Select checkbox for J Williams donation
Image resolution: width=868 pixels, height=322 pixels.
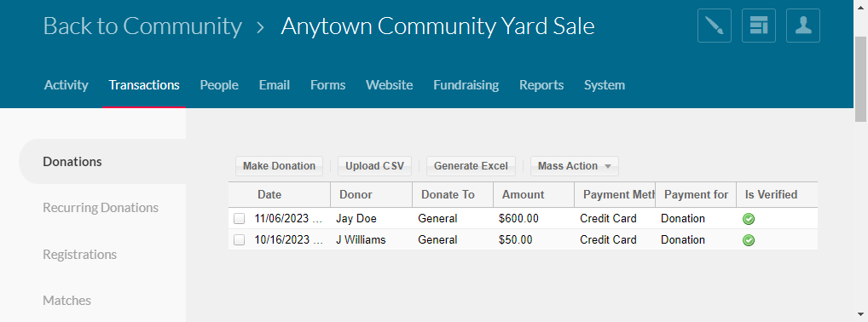tap(239, 240)
